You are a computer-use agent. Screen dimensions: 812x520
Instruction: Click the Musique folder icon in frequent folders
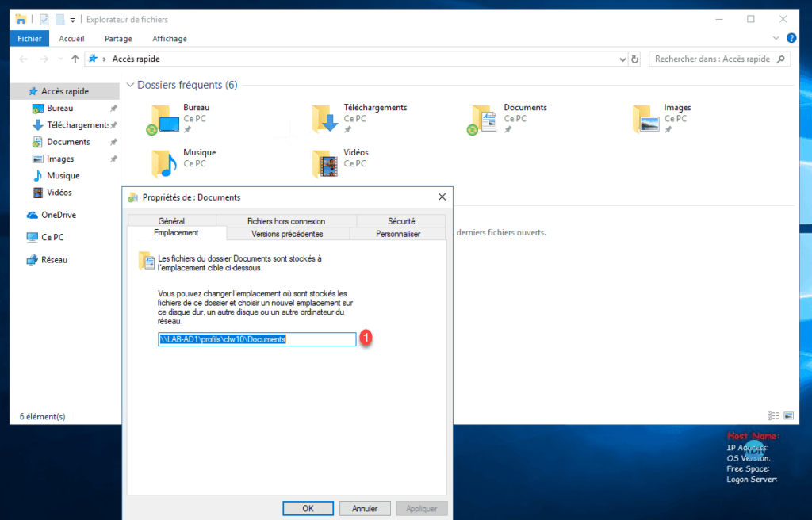pyautogui.click(x=164, y=163)
